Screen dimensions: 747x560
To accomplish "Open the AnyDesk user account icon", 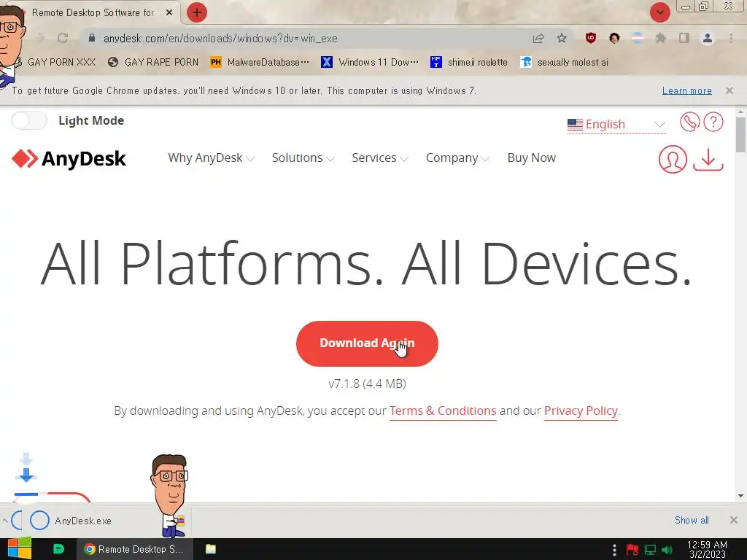I will coord(673,159).
